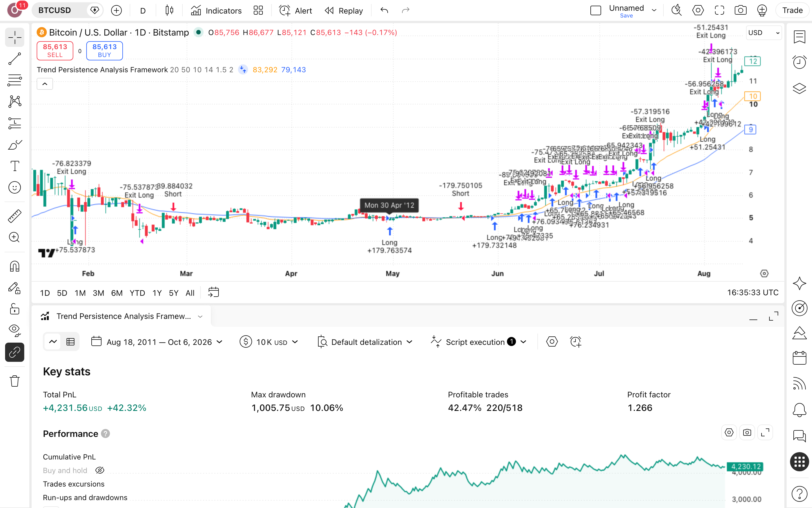Switch strategy report to table view
The height and width of the screenshot is (508, 812).
70,342
